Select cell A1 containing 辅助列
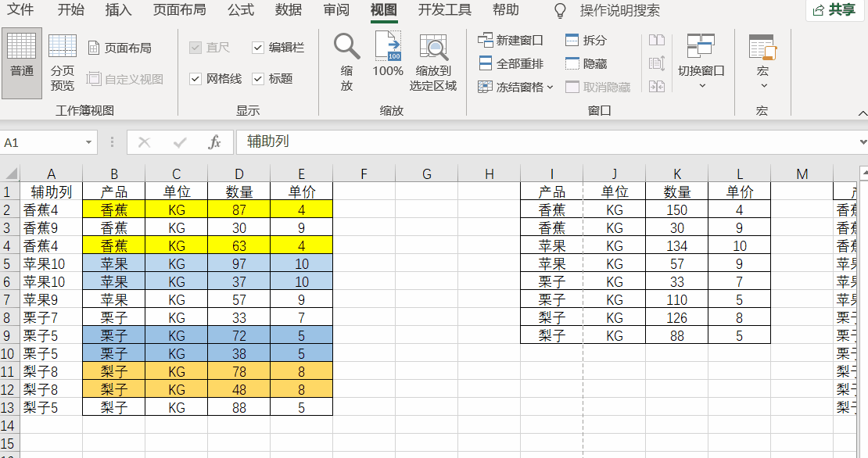 [x=51, y=191]
